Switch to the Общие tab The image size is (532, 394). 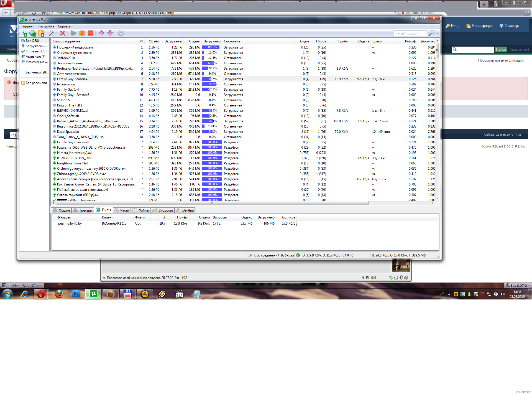(61, 210)
